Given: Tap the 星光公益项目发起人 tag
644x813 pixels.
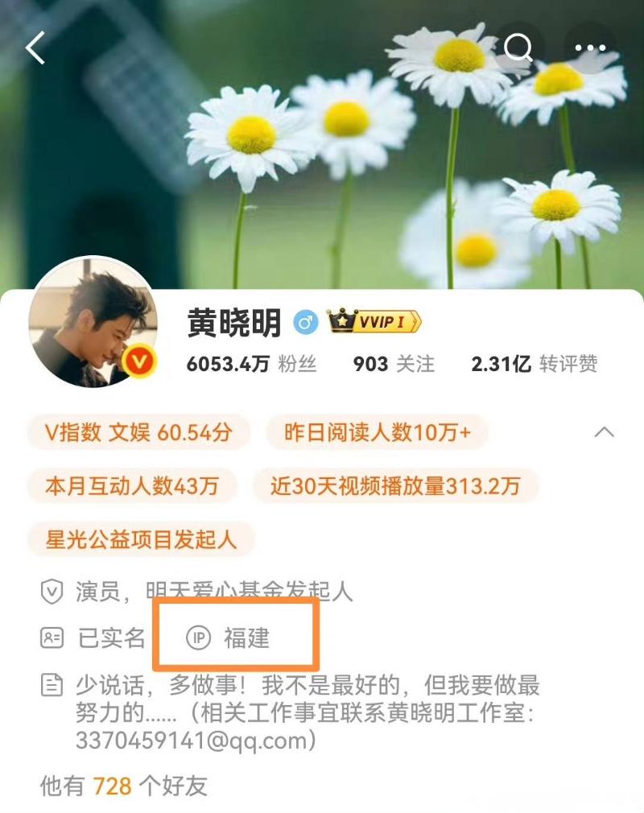Looking at the screenshot, I should [x=141, y=540].
